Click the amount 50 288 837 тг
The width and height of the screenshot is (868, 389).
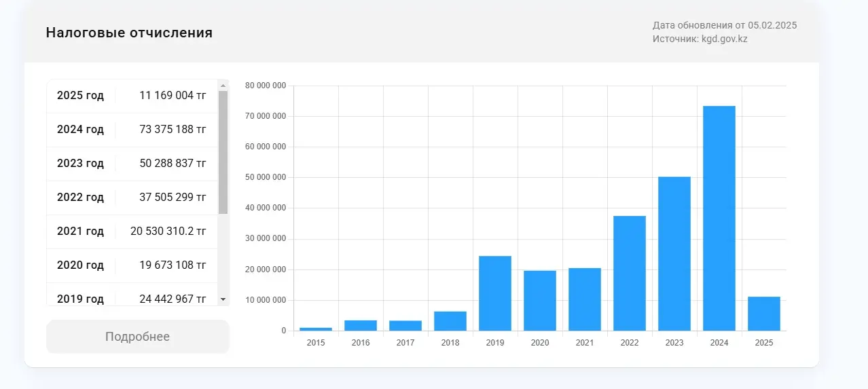(173, 164)
